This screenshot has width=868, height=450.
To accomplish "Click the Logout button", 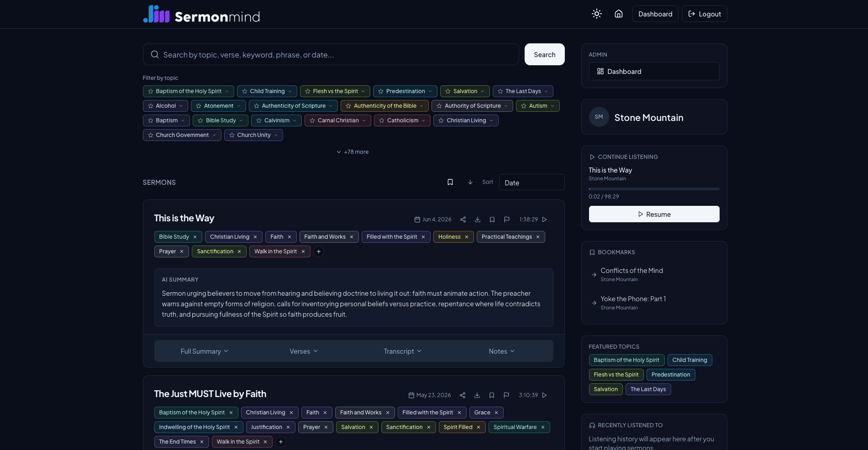I will (704, 14).
